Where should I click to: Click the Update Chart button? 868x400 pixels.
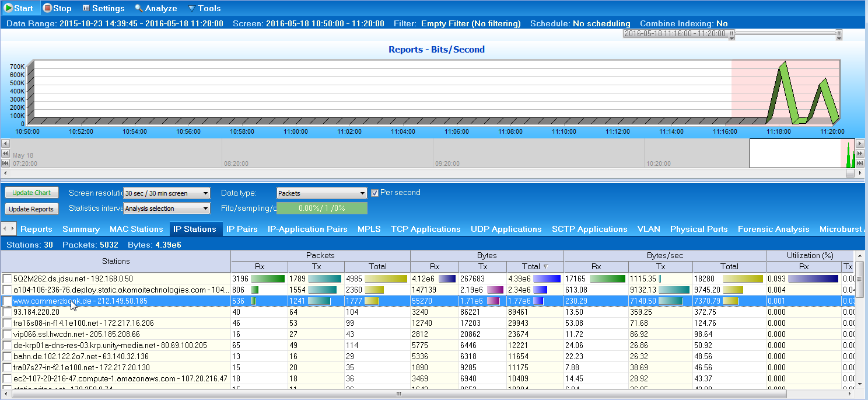[32, 193]
